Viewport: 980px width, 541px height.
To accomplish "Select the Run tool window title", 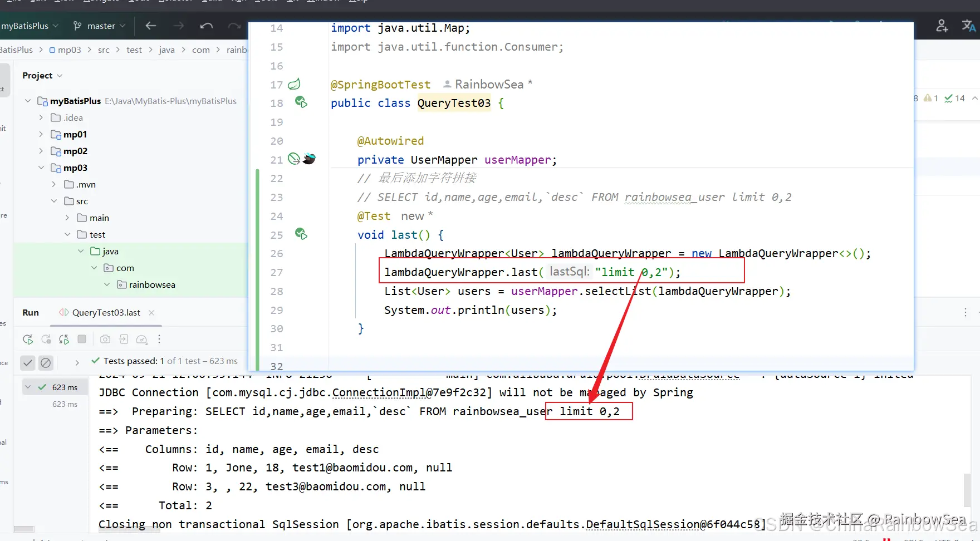I will click(31, 312).
